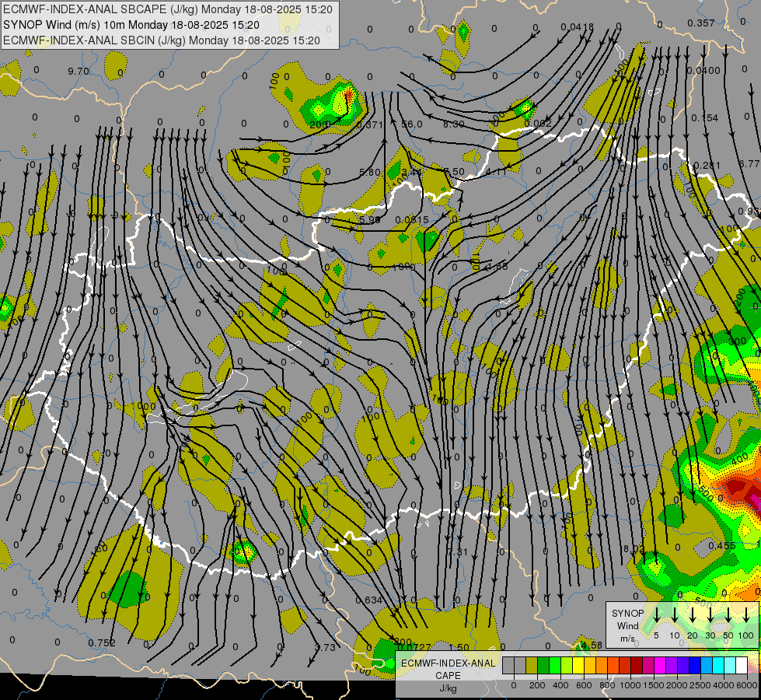This screenshot has width=761, height=700.
Task: Click the '6.77' value on map
Action: (749, 163)
